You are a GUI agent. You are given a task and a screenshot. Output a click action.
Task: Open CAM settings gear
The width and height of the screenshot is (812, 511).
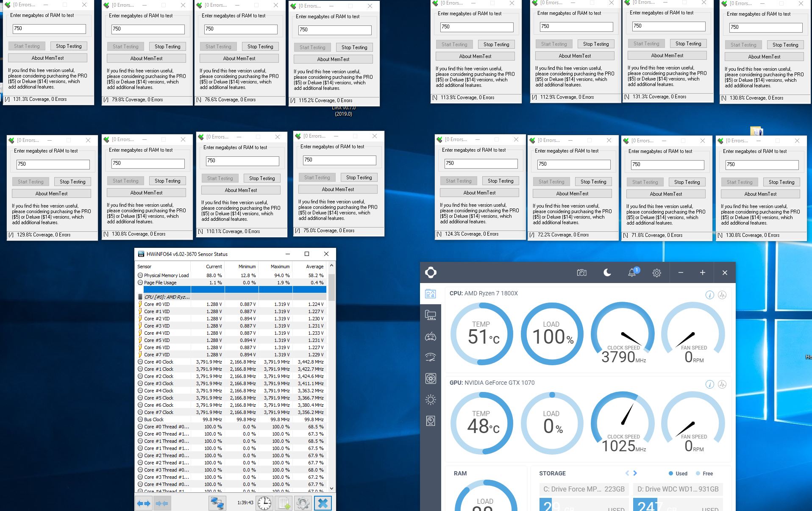click(657, 273)
